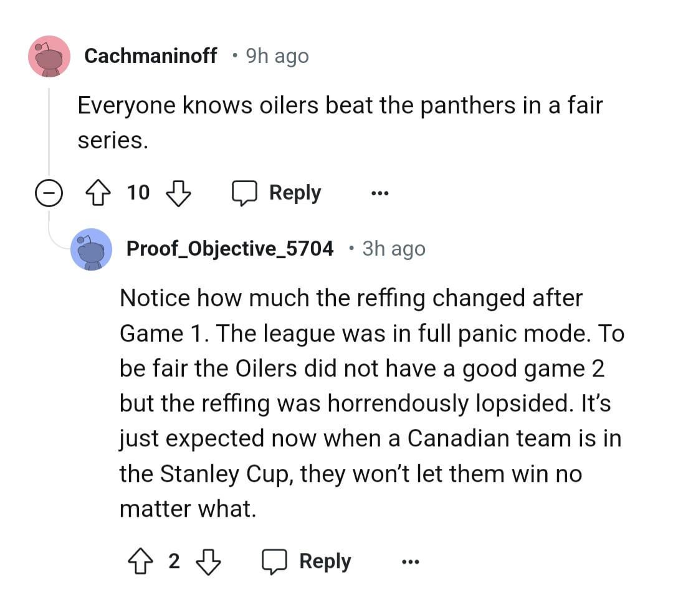Visit the Cachmaninoff username link
The width and height of the screenshot is (673, 616).
[x=150, y=56]
